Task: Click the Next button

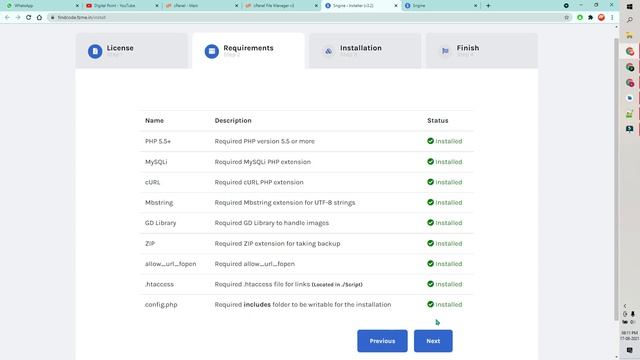Action: point(433,341)
